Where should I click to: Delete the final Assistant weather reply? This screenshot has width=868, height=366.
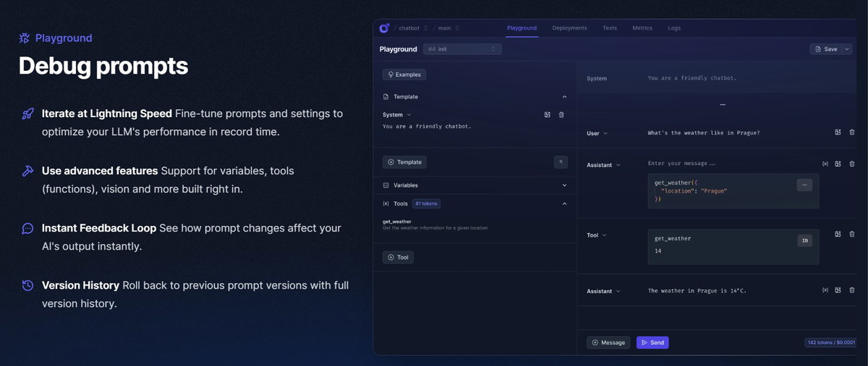pyautogui.click(x=851, y=290)
